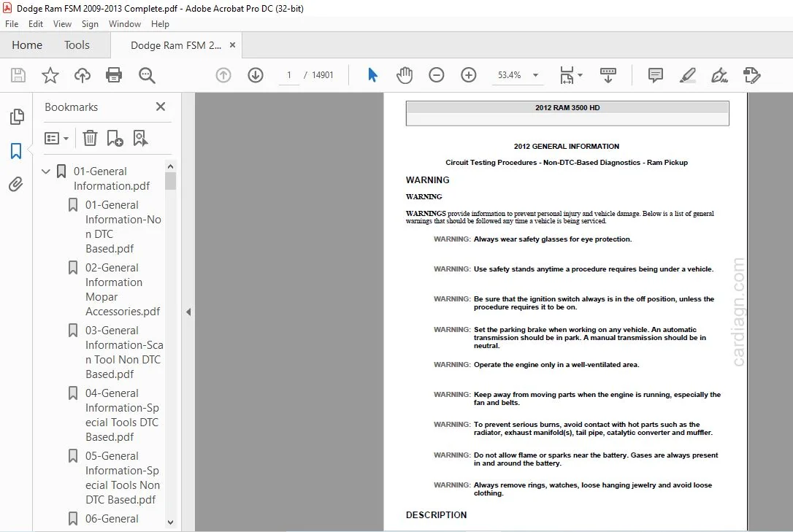The width and height of the screenshot is (793, 532).
Task: Open the Sign document pen tool
Action: pos(719,75)
